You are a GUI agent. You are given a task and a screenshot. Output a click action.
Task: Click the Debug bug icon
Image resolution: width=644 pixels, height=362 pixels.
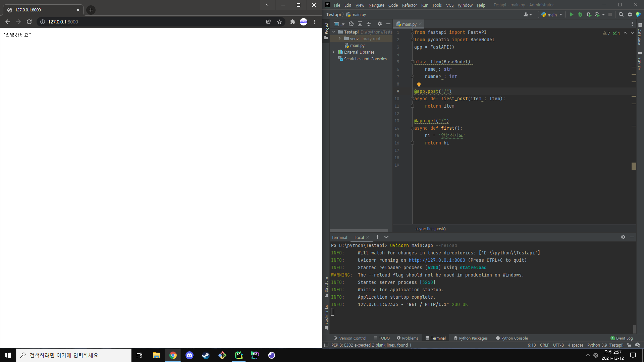[580, 14]
